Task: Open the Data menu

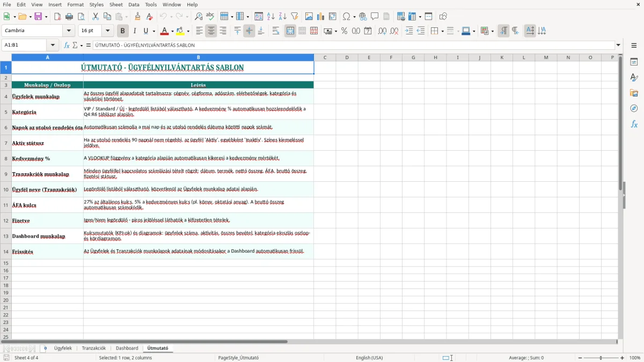Action: coord(134,4)
